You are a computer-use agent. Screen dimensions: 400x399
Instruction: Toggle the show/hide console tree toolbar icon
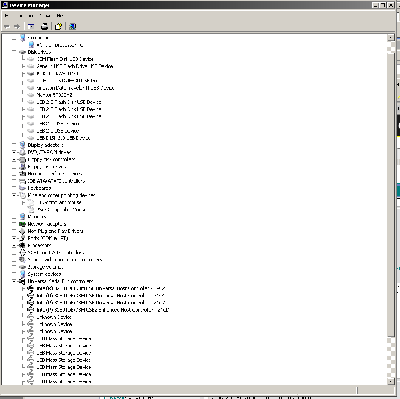31,26
